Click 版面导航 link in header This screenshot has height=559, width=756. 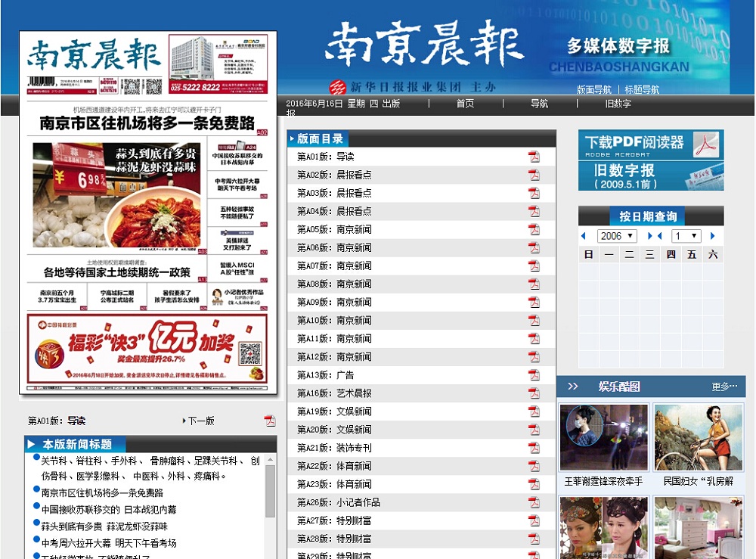(594, 89)
